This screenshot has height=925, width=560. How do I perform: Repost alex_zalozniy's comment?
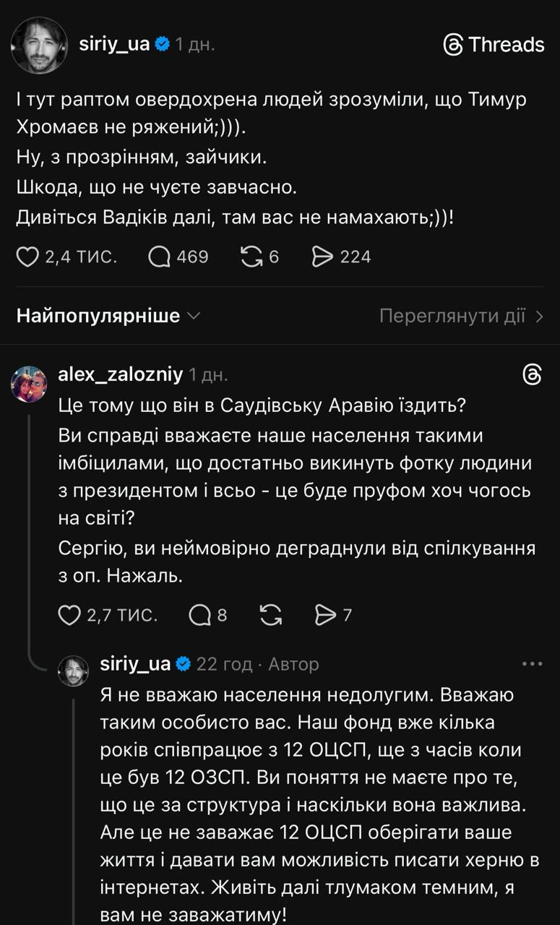pos(270,615)
